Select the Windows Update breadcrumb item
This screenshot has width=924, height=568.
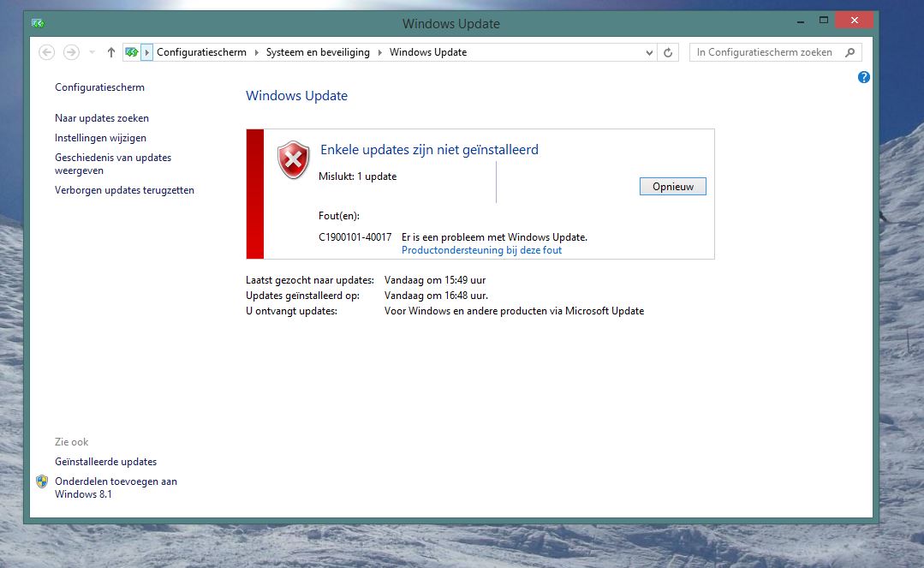click(428, 52)
